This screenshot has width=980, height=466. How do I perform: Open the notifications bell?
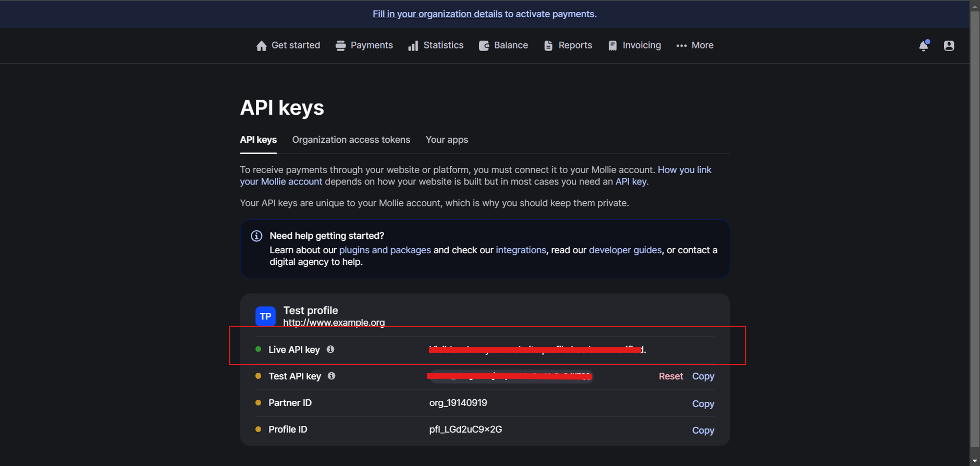tap(923, 46)
